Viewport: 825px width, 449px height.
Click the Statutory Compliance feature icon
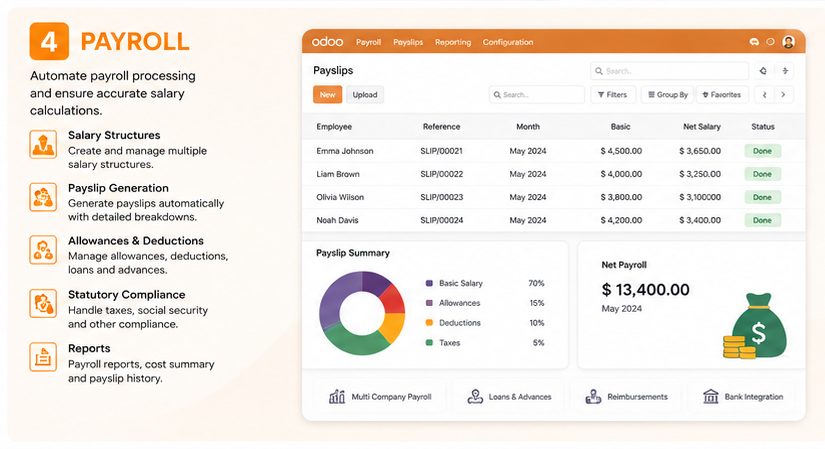pyautogui.click(x=43, y=303)
